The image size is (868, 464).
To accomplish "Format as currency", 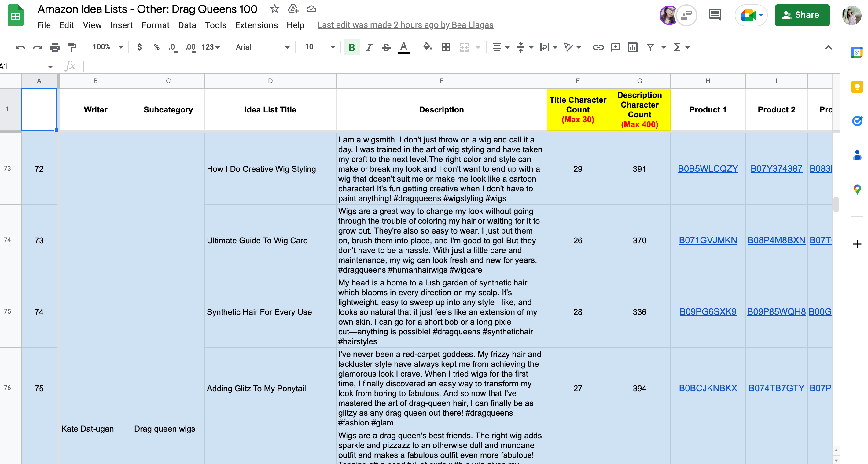I will [139, 47].
